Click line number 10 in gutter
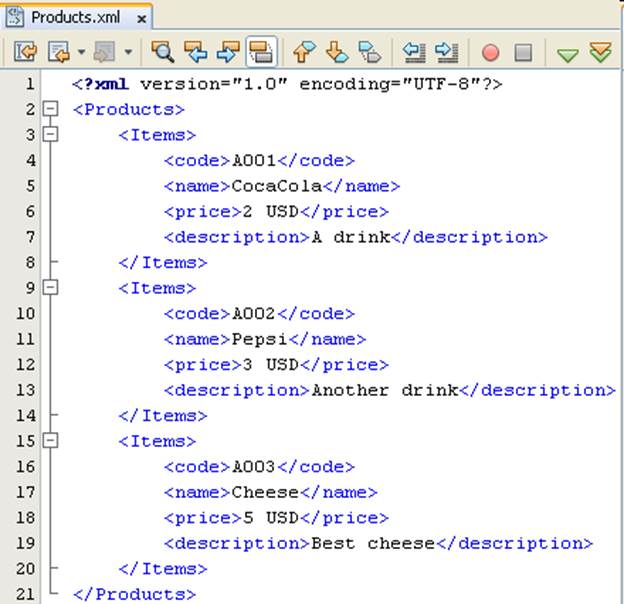Viewport: 624px width, 604px height. pyautogui.click(x=25, y=314)
